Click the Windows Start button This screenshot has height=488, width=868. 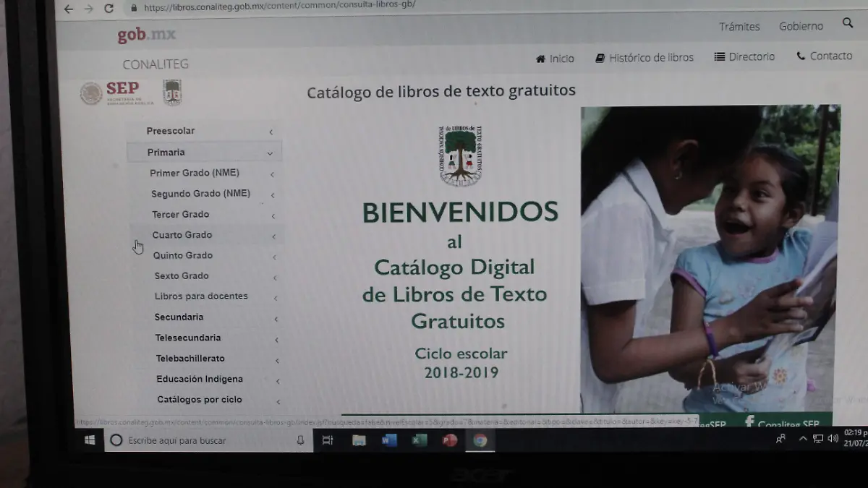pyautogui.click(x=90, y=440)
